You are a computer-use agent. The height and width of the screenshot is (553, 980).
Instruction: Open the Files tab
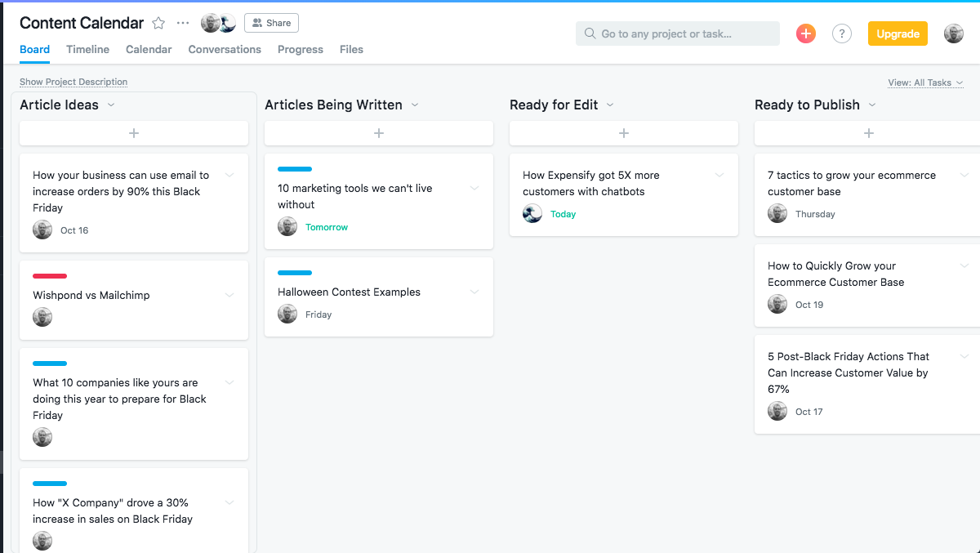pos(351,49)
